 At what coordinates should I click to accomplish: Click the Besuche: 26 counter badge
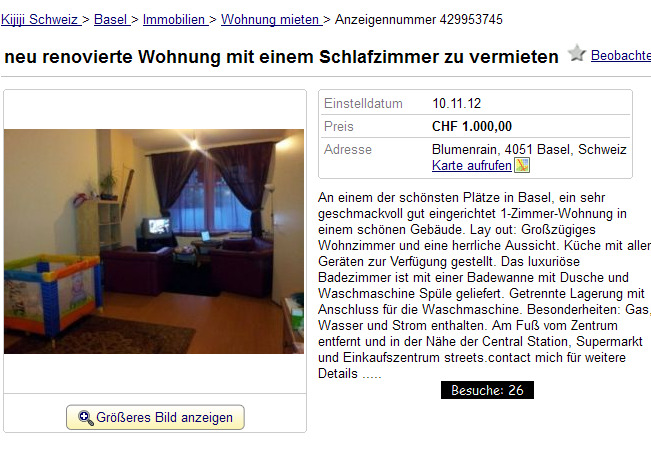click(x=487, y=390)
